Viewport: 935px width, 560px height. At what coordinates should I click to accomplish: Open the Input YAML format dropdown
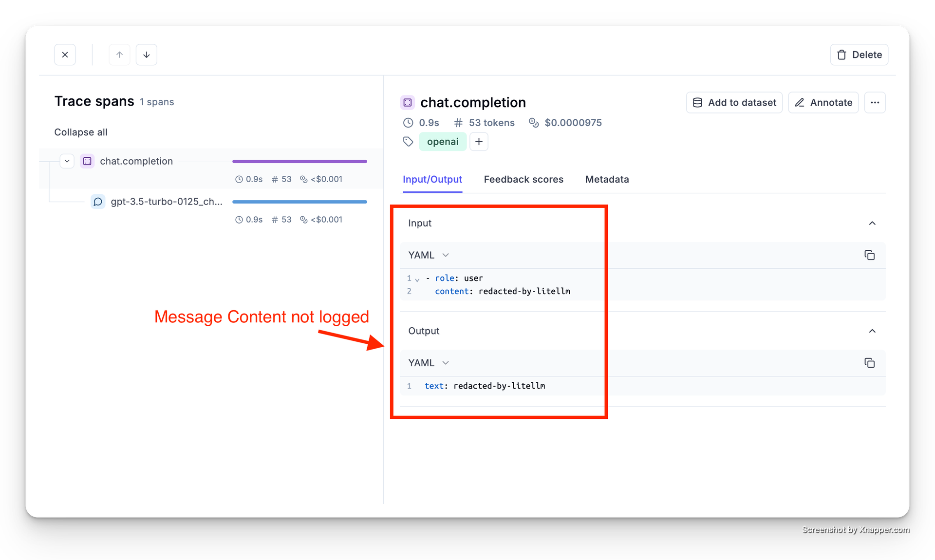pyautogui.click(x=429, y=255)
